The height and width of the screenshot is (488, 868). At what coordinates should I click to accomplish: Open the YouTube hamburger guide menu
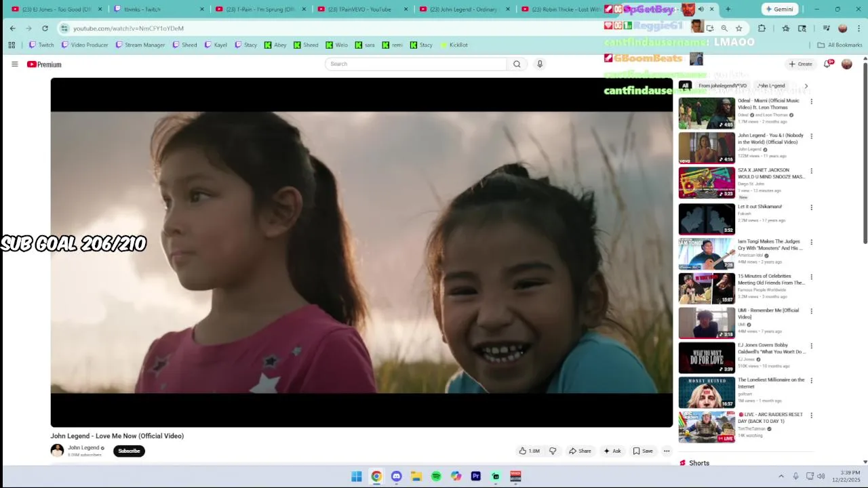tap(14, 64)
